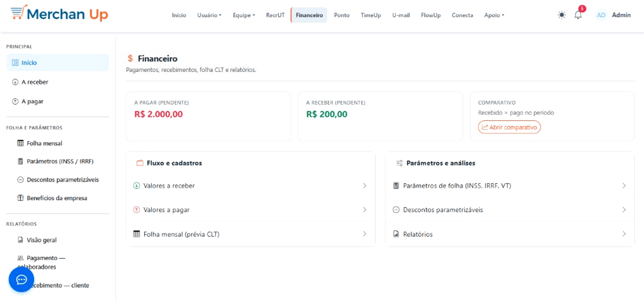Click the Recebido × pago no período text
Viewport: 644px width, 300px height.
[516, 113]
